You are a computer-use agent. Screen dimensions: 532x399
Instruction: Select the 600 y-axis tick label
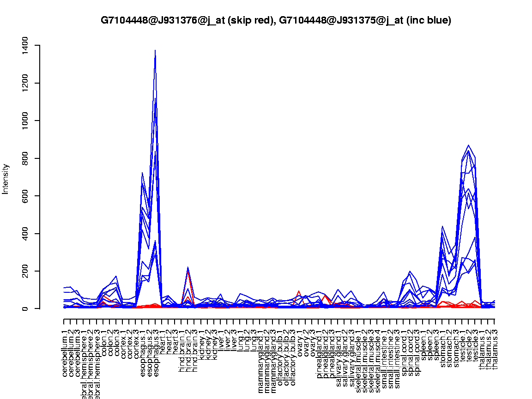click(x=25, y=196)
